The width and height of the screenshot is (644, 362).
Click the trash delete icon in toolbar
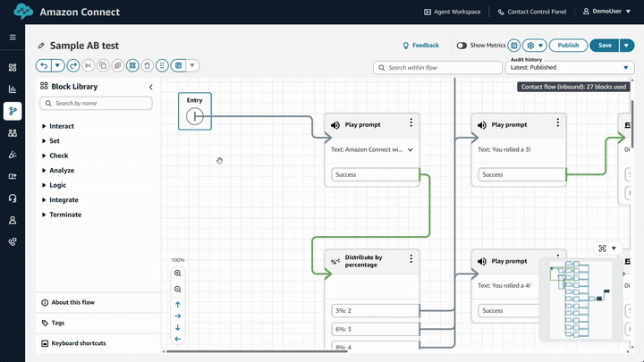[147, 65]
